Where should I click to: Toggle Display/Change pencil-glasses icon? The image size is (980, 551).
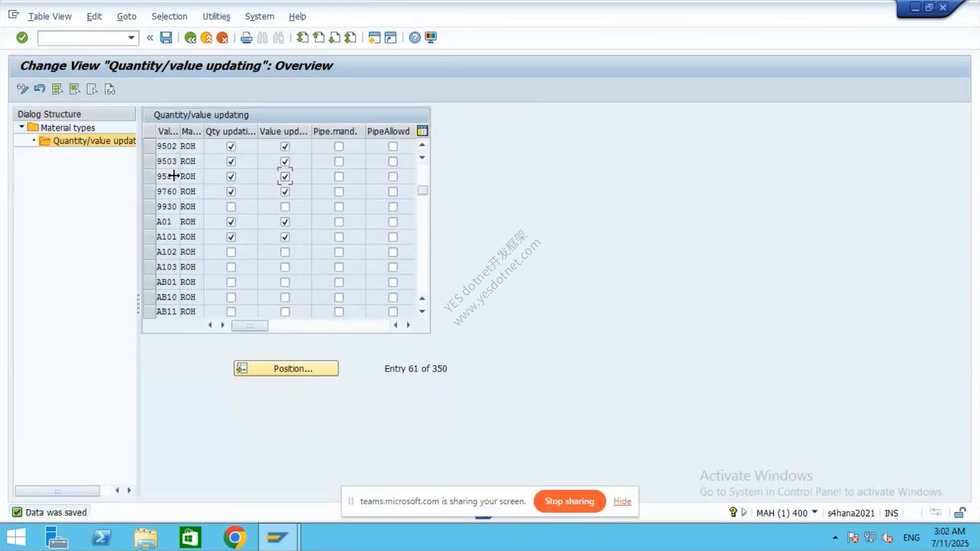22,89
